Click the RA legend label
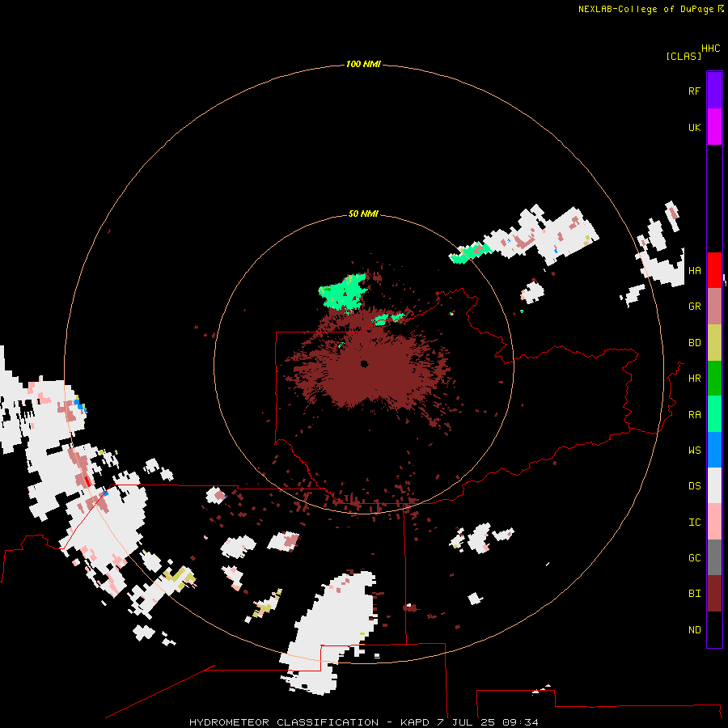The image size is (728, 728). (x=694, y=414)
